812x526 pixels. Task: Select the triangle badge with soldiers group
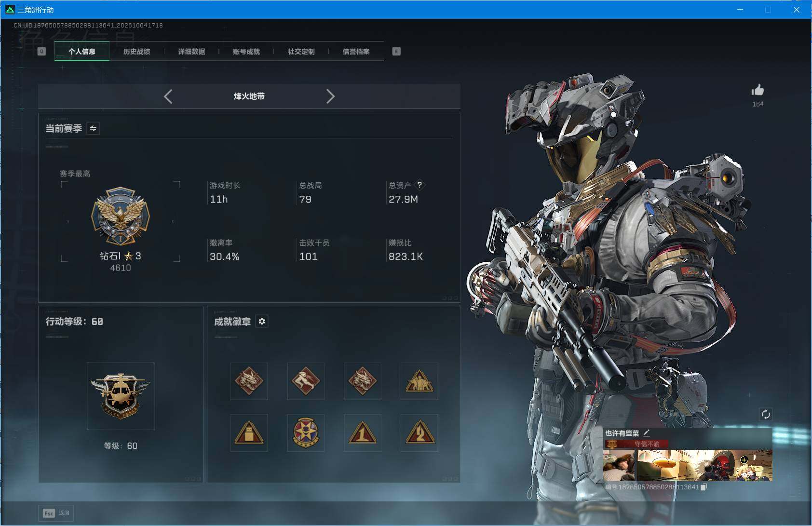point(420,381)
